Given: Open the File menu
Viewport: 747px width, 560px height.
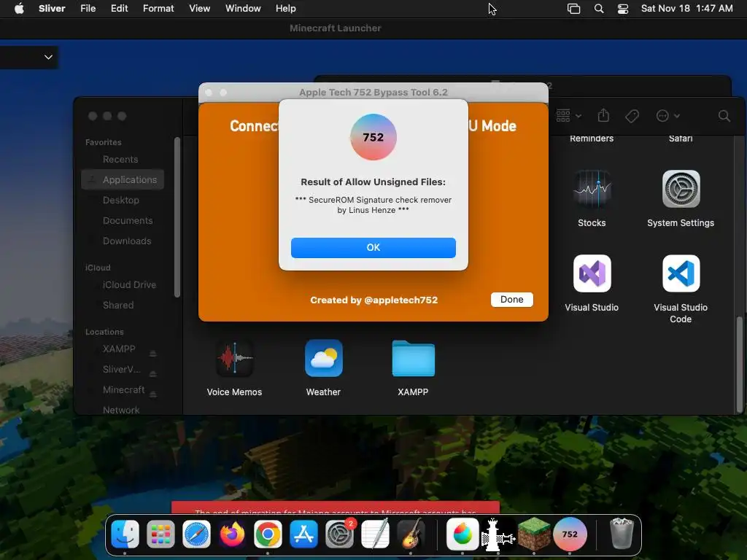Looking at the screenshot, I should [x=88, y=9].
